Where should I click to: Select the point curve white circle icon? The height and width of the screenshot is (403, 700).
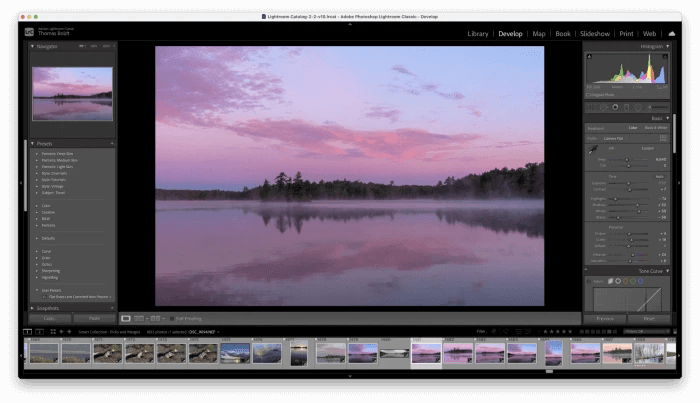pos(618,281)
